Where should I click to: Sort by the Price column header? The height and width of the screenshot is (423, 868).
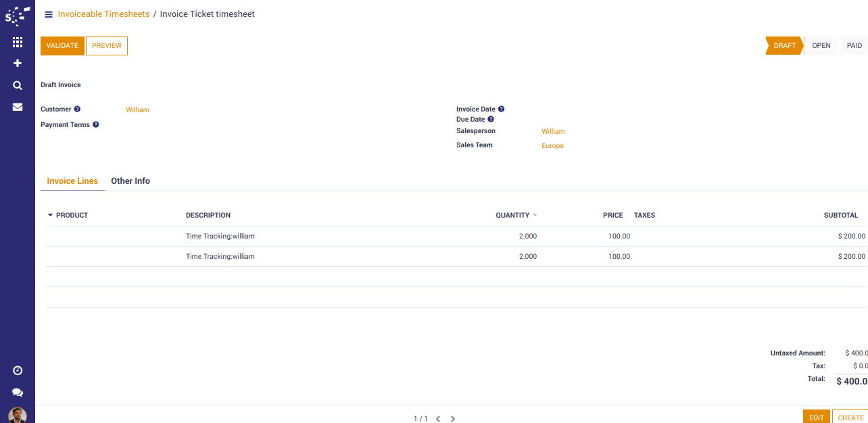[x=613, y=215]
